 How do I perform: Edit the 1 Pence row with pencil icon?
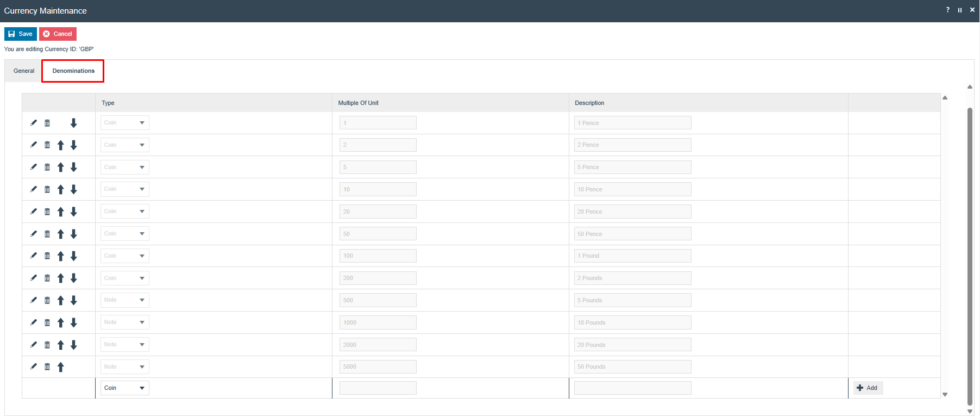[x=34, y=123]
